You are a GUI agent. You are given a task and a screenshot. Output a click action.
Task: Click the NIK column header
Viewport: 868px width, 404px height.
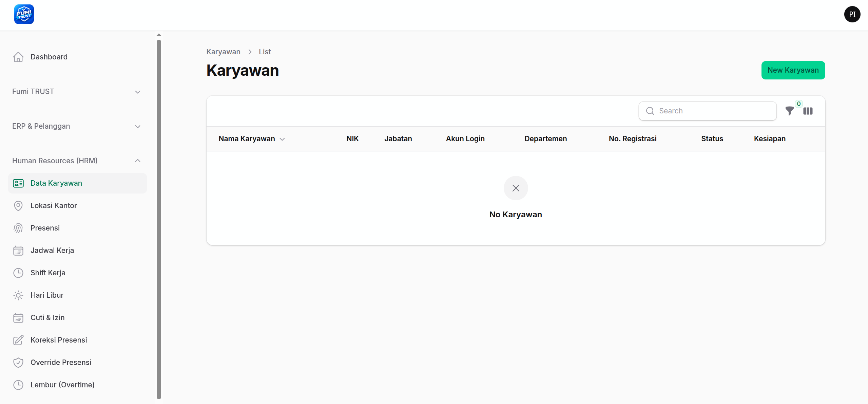pos(352,139)
